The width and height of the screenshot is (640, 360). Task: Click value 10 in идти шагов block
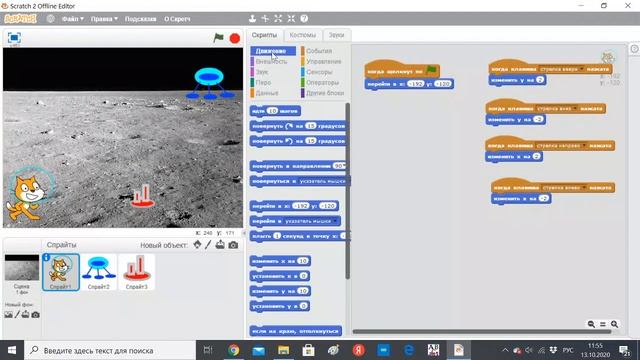pos(272,111)
